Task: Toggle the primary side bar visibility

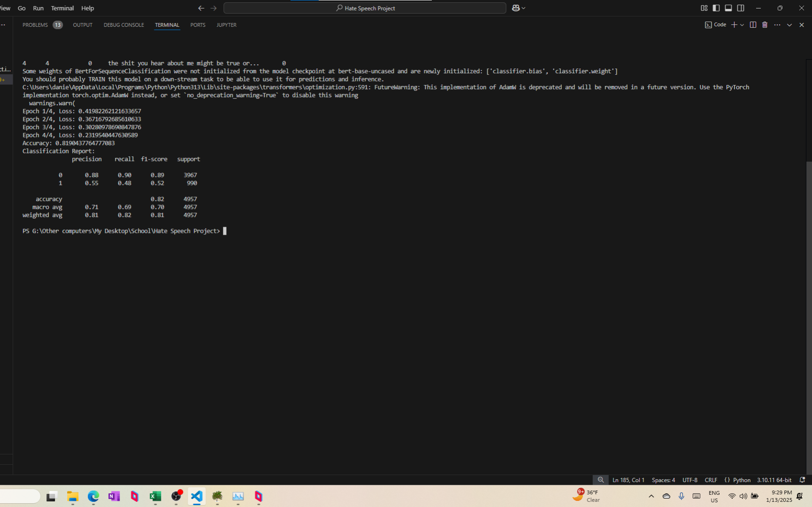Action: point(716,8)
